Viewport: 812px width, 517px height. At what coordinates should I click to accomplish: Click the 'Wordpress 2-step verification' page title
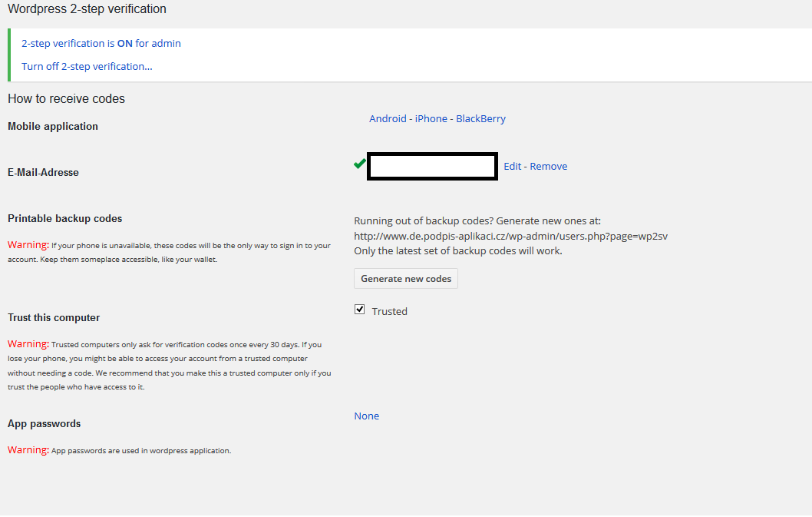[87, 10]
